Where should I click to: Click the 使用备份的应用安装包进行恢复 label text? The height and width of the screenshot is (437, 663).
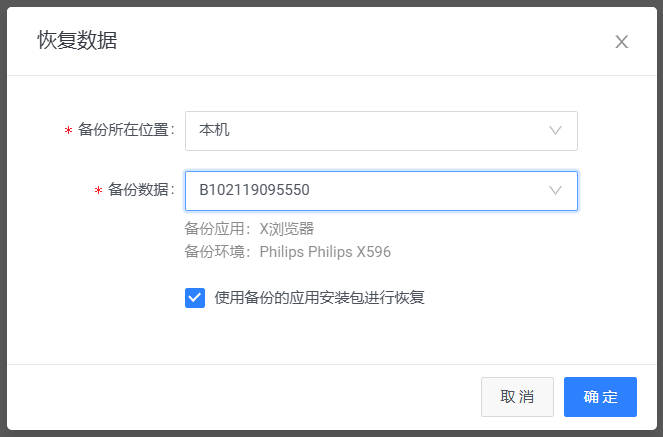point(320,298)
